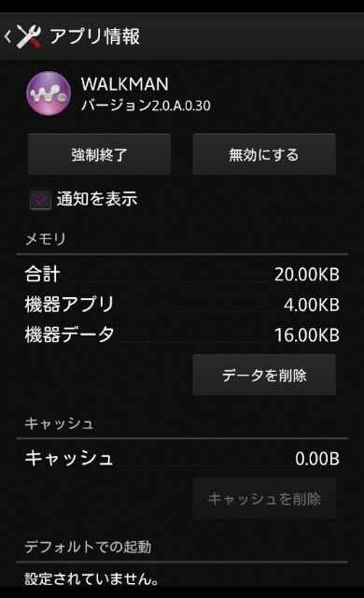Screen dimensions: 364x598
Task: Select the 合計 total row
Action: [x=182, y=274]
